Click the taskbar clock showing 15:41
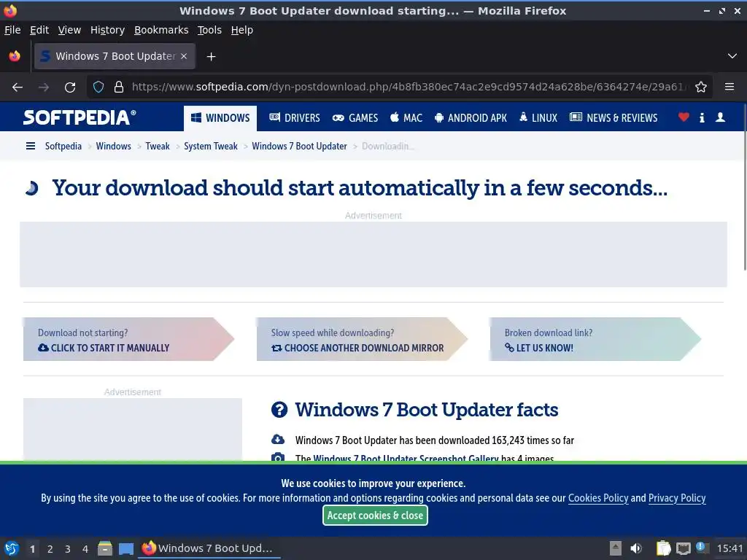This screenshot has height=560, width=747. (x=729, y=548)
